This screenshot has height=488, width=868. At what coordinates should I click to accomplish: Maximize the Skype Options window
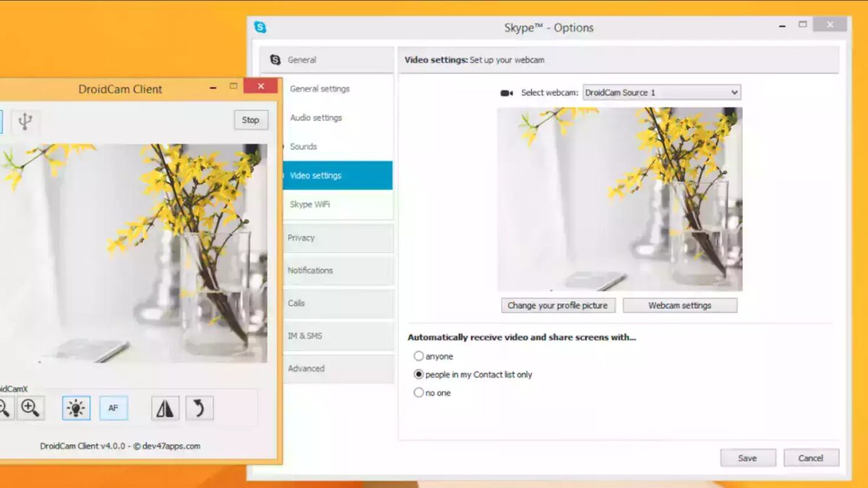pos(803,25)
